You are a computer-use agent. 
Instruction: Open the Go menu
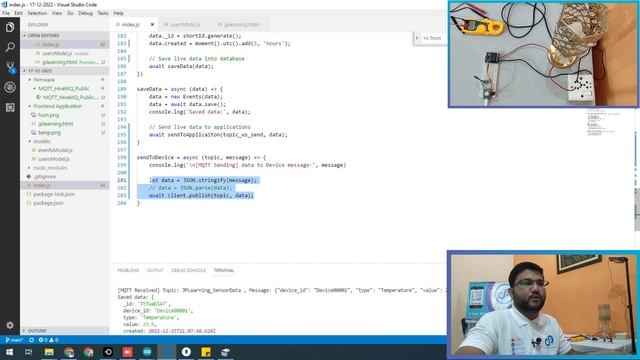pos(70,13)
